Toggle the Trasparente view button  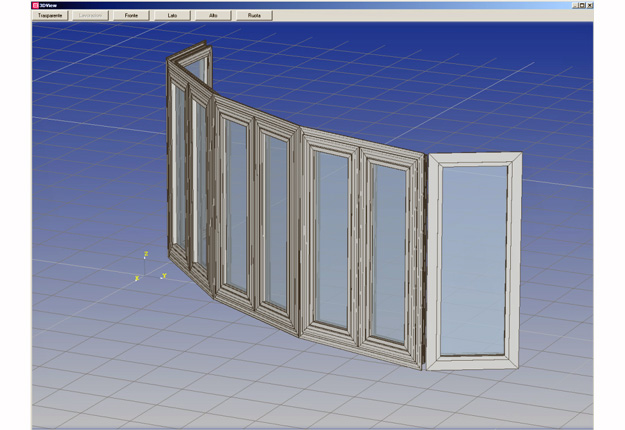pos(50,16)
